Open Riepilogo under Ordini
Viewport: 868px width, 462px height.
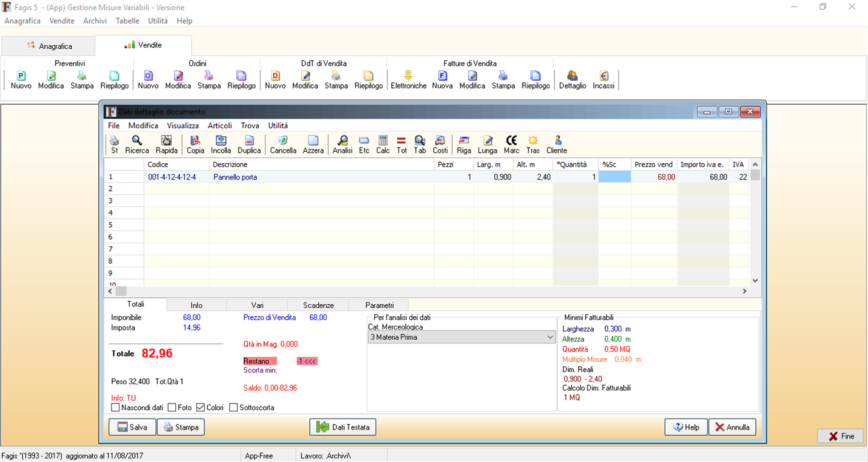pyautogui.click(x=242, y=80)
